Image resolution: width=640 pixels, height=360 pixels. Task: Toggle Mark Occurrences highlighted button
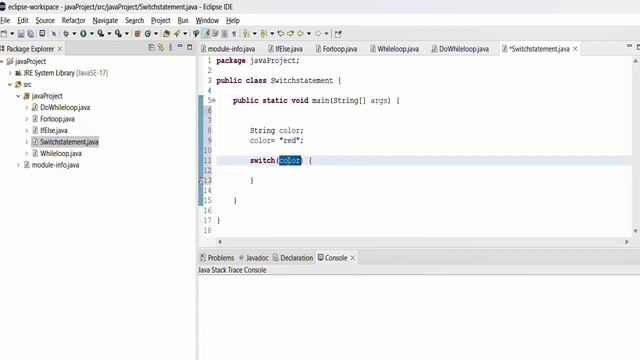[x=207, y=34]
